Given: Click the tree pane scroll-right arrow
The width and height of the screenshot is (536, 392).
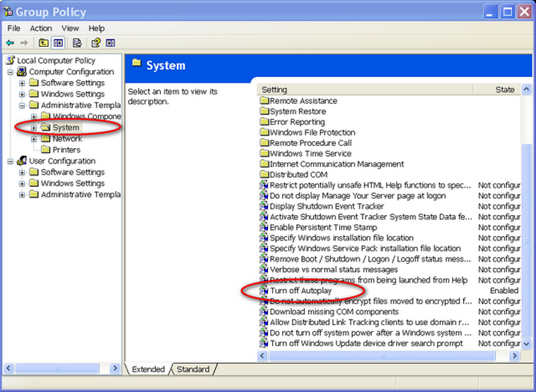Looking at the screenshot, I should point(115,368).
